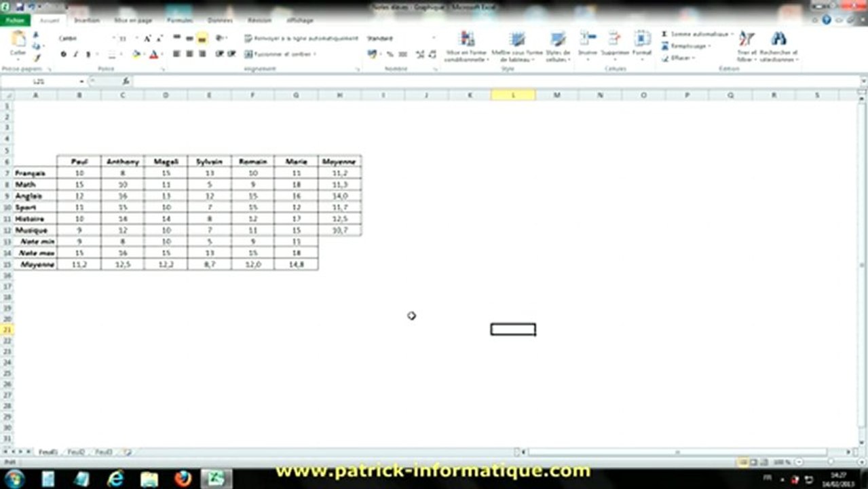Click the blue Help question mark icon
The height and width of the screenshot is (489, 868).
tap(827, 20)
